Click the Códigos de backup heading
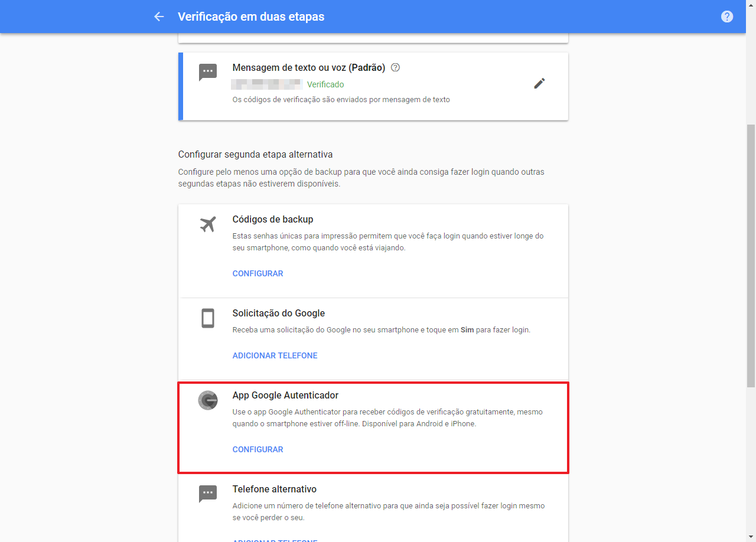 click(x=273, y=219)
